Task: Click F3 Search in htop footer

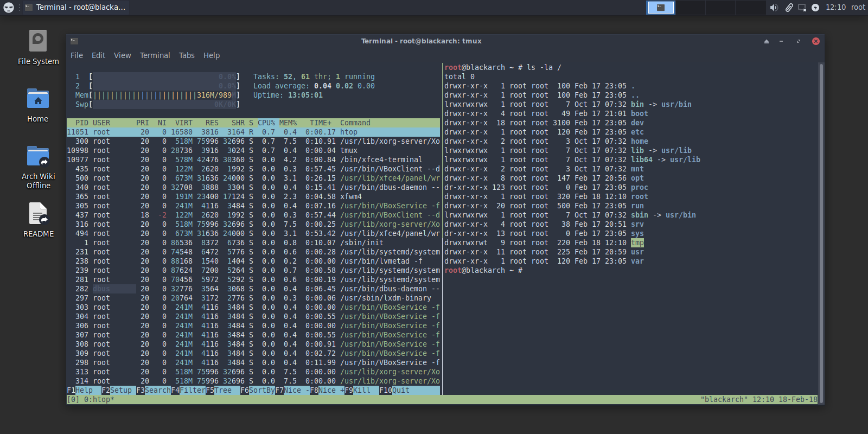Action: (154, 390)
